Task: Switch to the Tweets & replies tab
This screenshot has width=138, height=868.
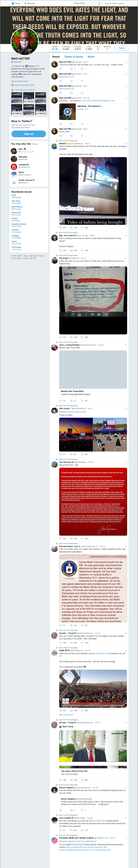Action: [x=74, y=57]
